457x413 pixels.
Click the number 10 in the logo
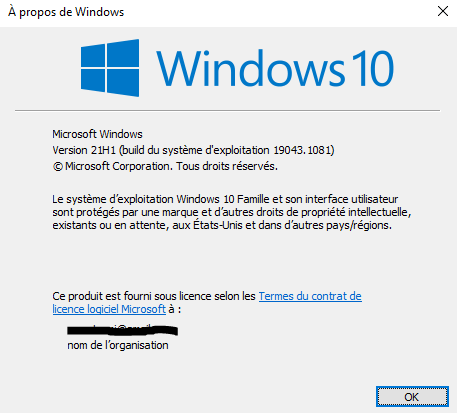tap(373, 68)
